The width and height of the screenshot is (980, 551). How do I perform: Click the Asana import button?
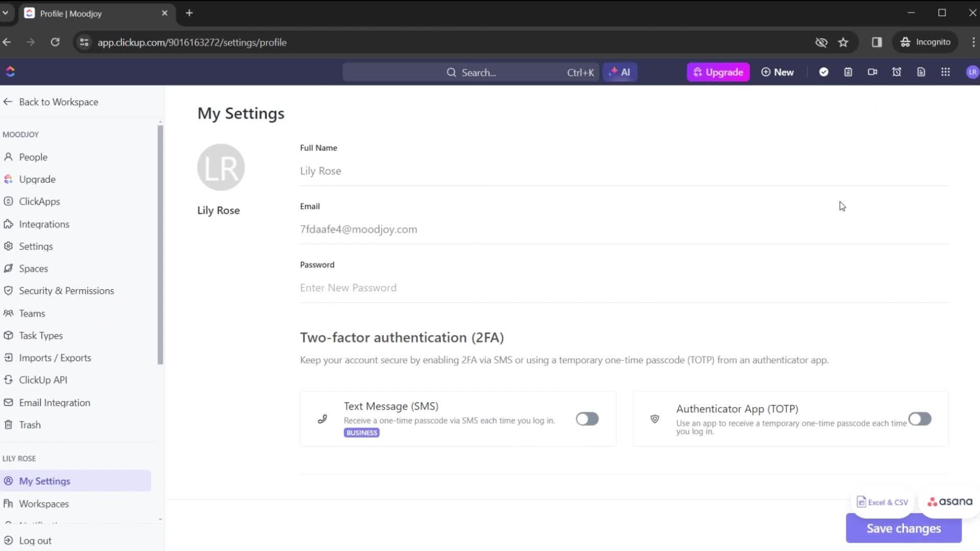click(x=950, y=502)
